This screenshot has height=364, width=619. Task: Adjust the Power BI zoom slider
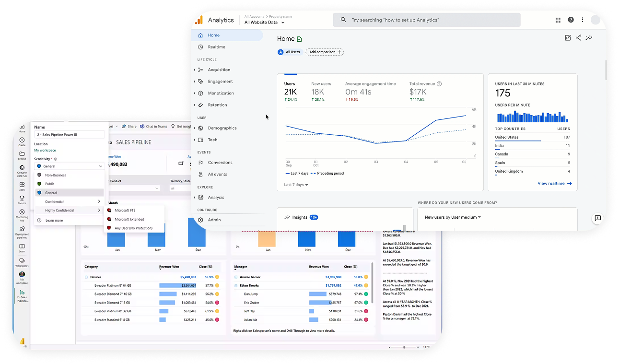(404, 347)
